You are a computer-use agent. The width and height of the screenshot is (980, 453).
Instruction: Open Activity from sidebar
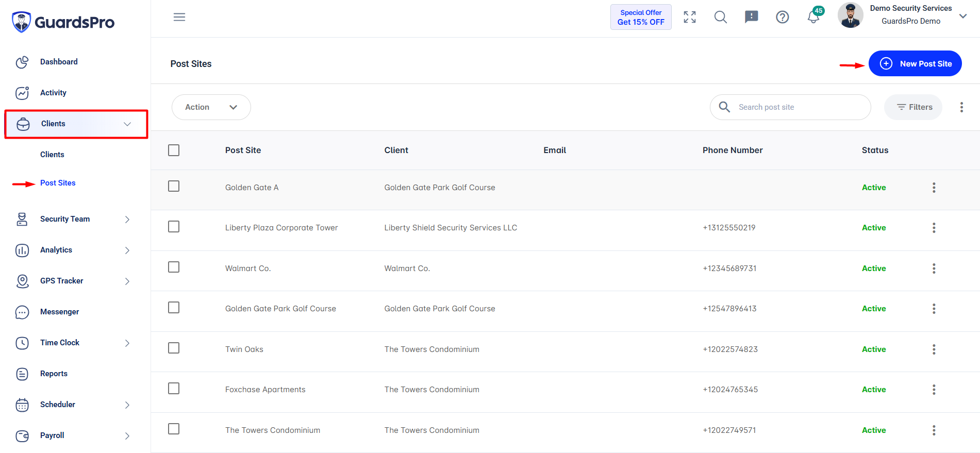53,93
